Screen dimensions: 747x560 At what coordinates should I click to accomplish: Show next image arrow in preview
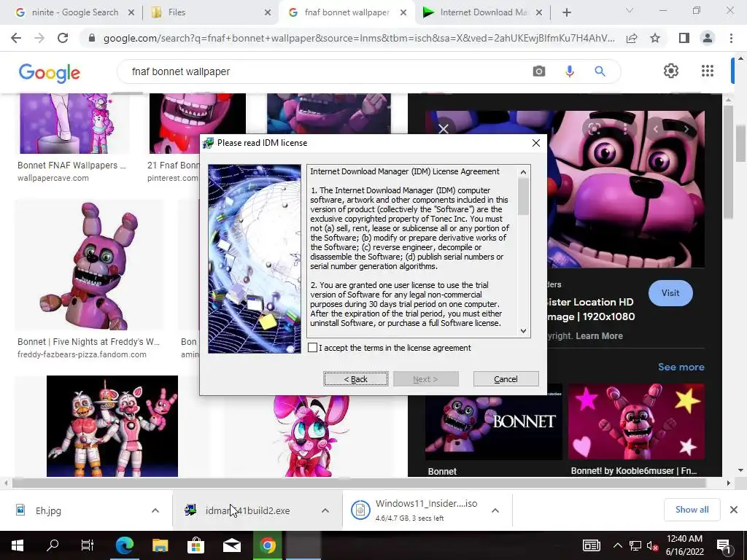point(686,129)
